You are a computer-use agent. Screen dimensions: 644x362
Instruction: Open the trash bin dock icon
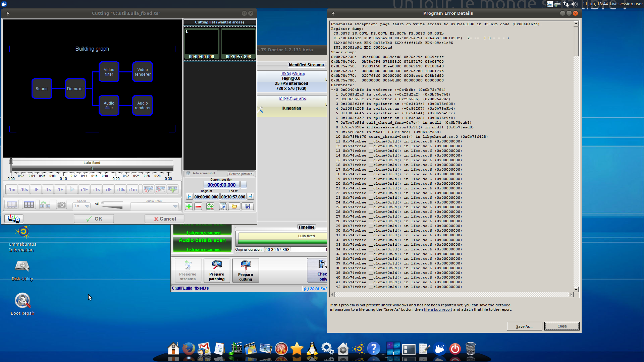pyautogui.click(x=471, y=349)
